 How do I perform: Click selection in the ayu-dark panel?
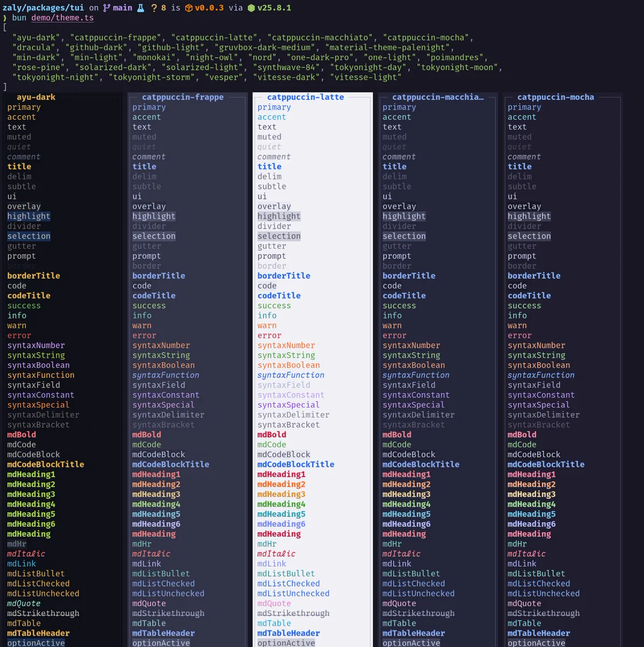coord(29,236)
